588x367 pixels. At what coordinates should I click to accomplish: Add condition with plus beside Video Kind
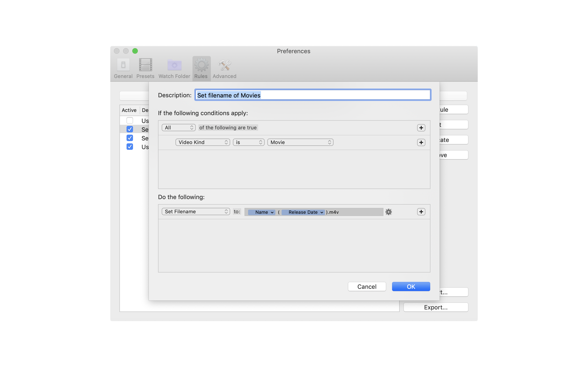(421, 142)
